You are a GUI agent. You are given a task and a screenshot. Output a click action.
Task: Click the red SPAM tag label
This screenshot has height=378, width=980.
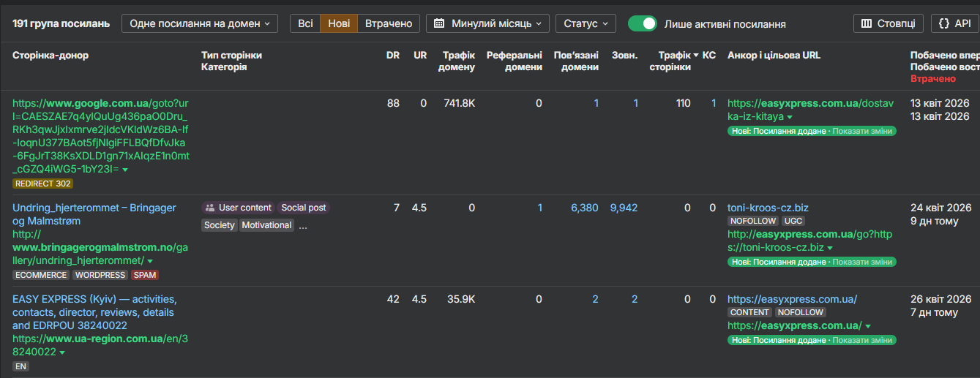[145, 275]
